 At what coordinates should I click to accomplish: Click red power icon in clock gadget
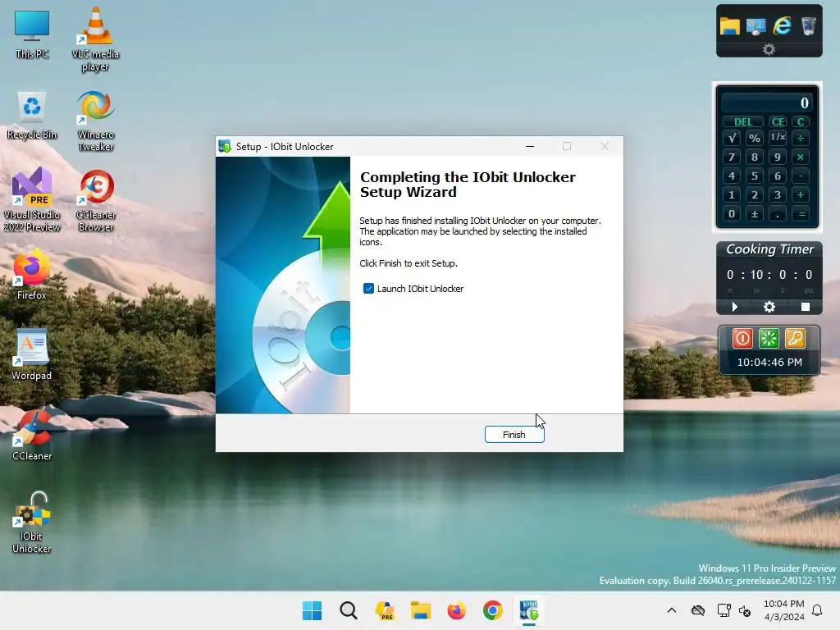point(742,339)
